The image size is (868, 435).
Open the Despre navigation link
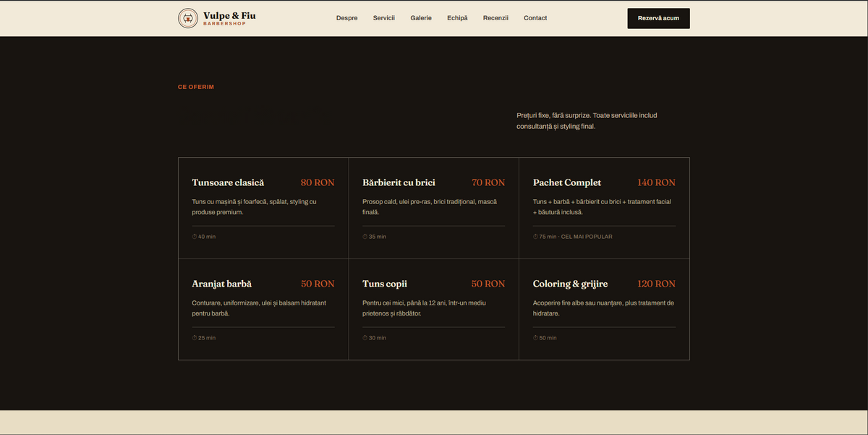coord(347,18)
